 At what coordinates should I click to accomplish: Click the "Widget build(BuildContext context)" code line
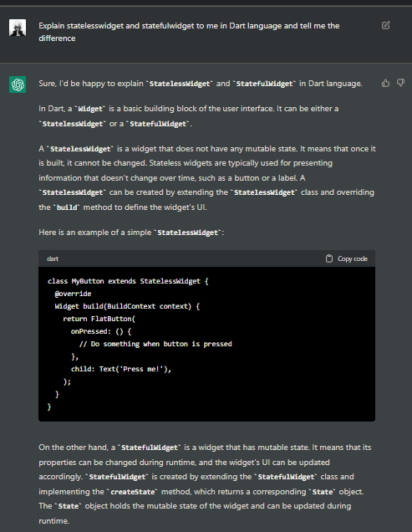coord(127,306)
